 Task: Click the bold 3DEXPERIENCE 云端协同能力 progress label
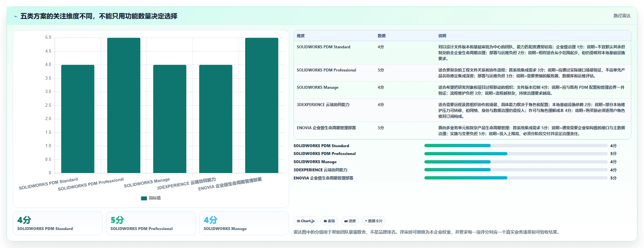320,170
